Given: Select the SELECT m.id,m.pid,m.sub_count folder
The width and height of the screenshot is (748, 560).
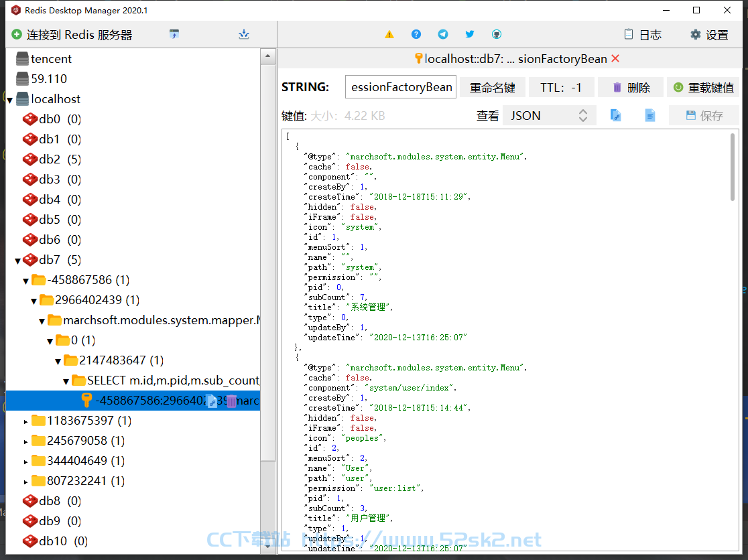Looking at the screenshot, I should click(166, 380).
